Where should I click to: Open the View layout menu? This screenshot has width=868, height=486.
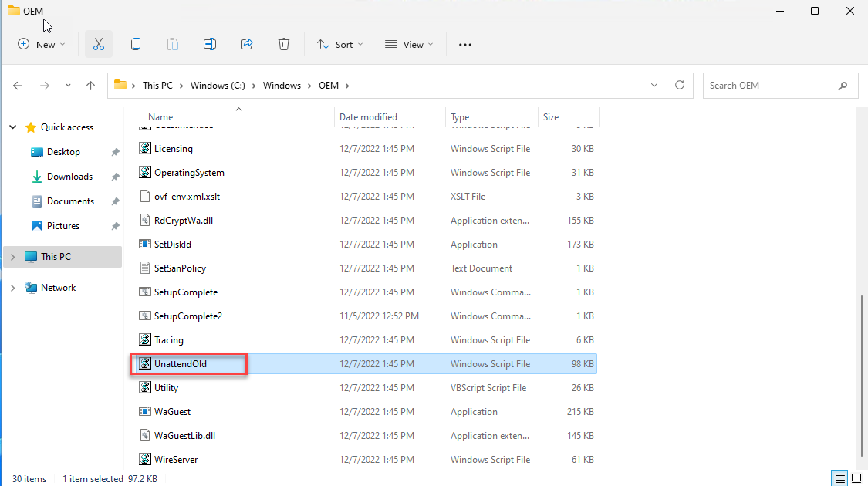pyautogui.click(x=409, y=45)
